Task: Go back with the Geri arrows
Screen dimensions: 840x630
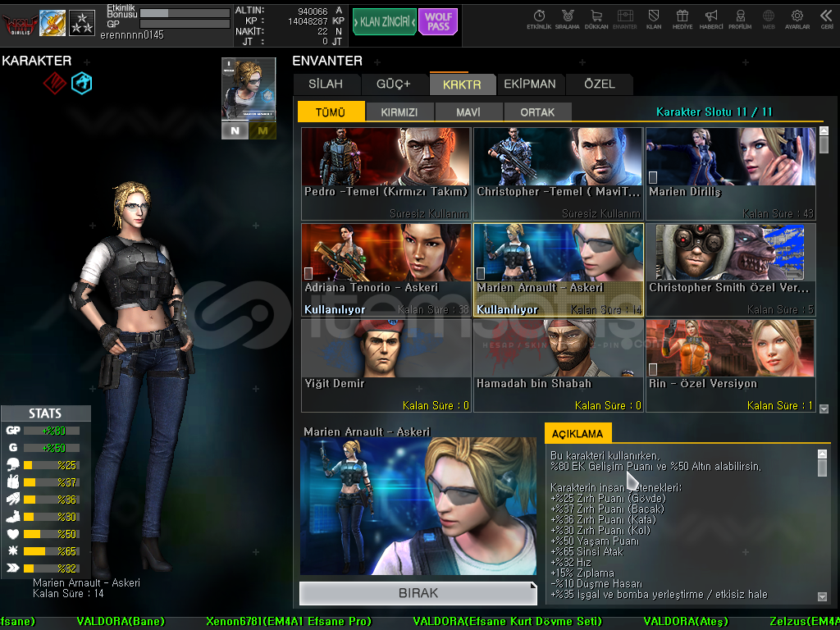Action: point(826,20)
